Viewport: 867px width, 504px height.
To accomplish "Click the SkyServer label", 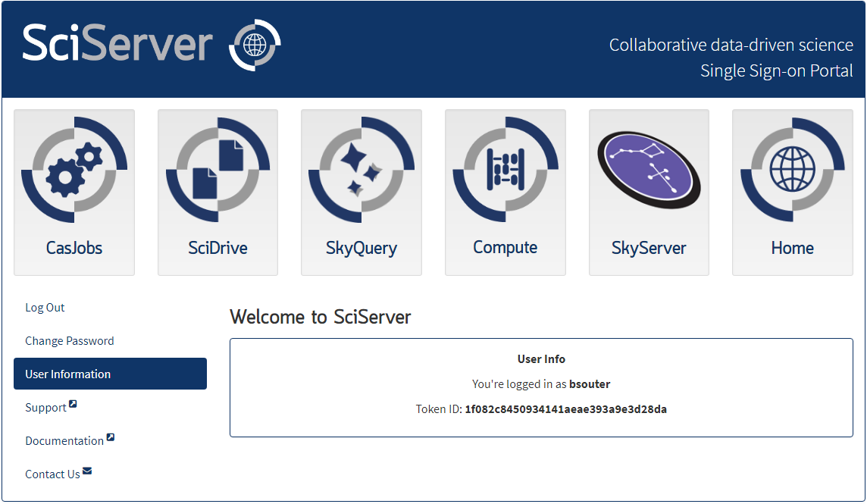I will click(649, 249).
